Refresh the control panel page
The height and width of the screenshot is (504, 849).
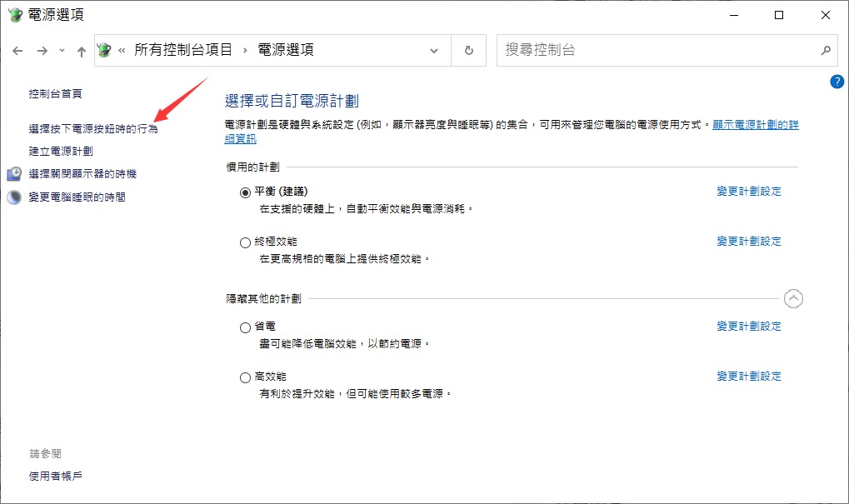pyautogui.click(x=469, y=50)
